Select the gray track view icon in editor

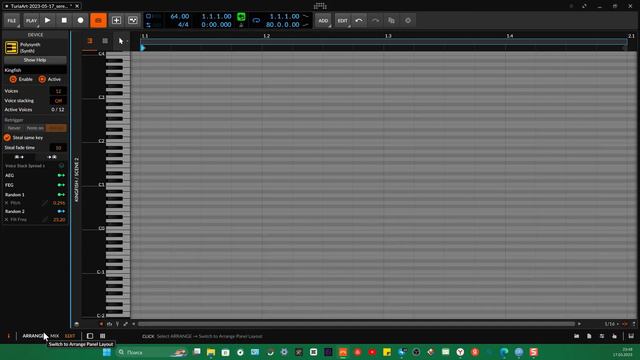point(105,41)
